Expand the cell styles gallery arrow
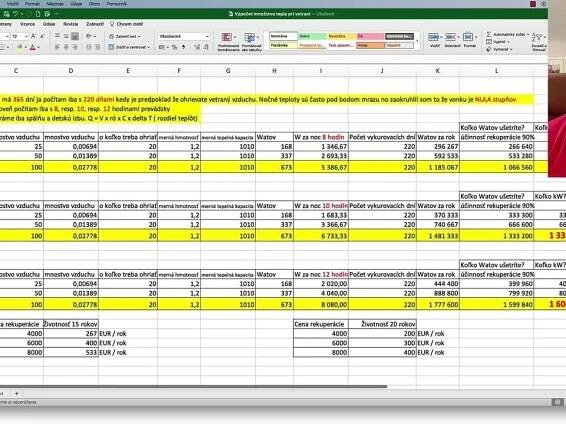This screenshot has width=566, height=424. 418,41
